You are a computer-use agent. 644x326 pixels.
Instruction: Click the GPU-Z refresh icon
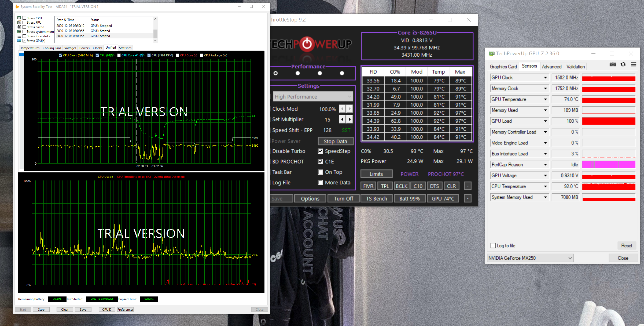(623, 64)
